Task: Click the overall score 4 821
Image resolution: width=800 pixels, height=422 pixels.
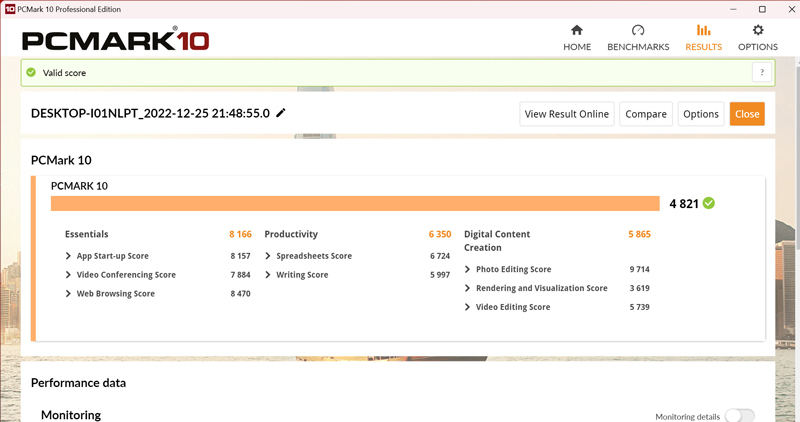Action: 684,204
